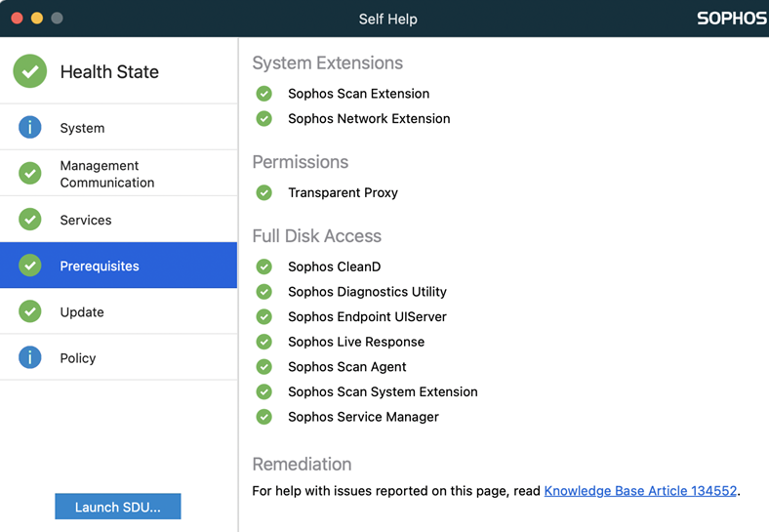Click the status icon for Sophos Network Extension
769x532 pixels.
(x=263, y=118)
